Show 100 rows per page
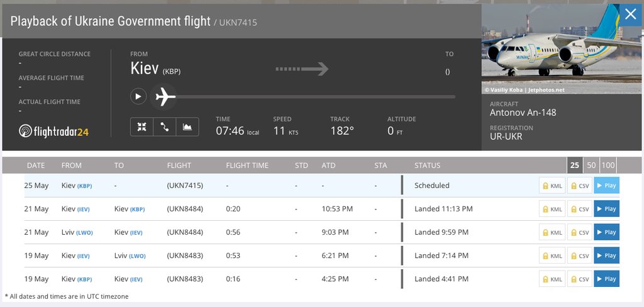644x307 pixels. (x=608, y=165)
